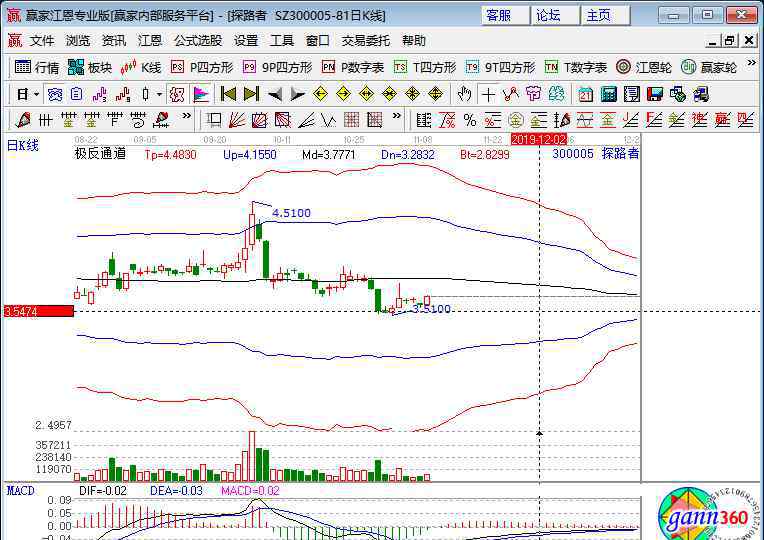764x540 pixels.
Task: Open the 赢家轮 wheel tool
Action: 708,67
